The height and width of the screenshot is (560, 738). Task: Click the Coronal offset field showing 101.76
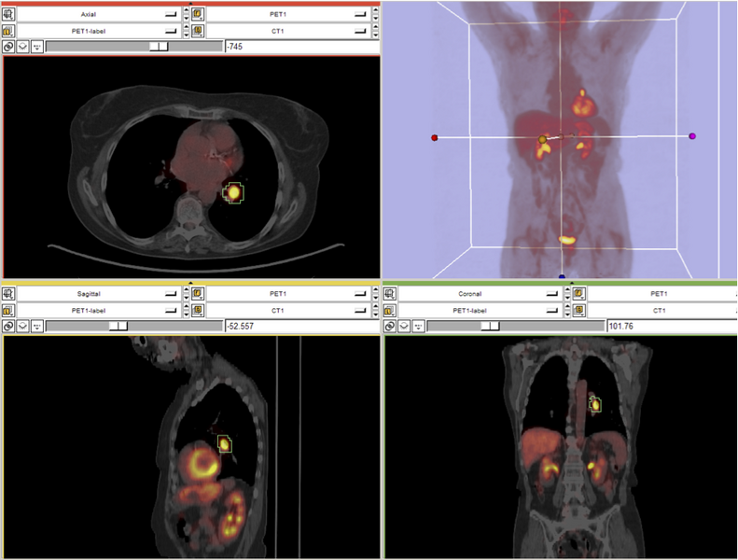(x=672, y=326)
